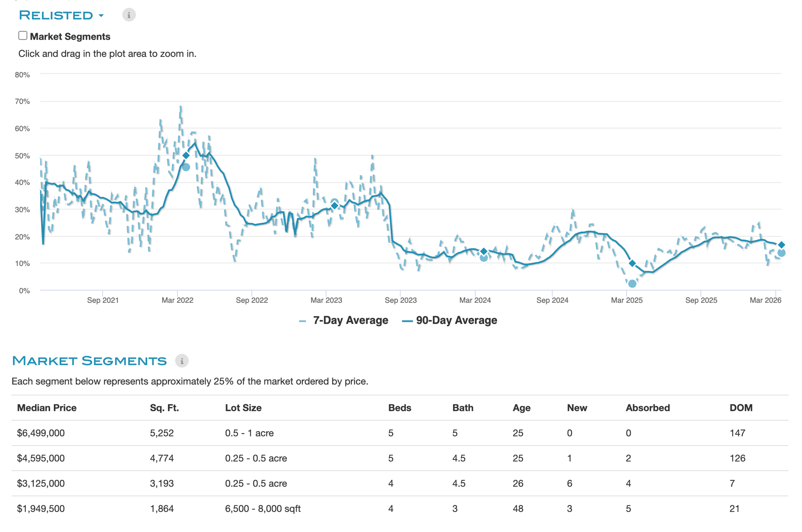802x532 pixels.
Task: Select the $3,125,000 segment row
Action: (41, 484)
